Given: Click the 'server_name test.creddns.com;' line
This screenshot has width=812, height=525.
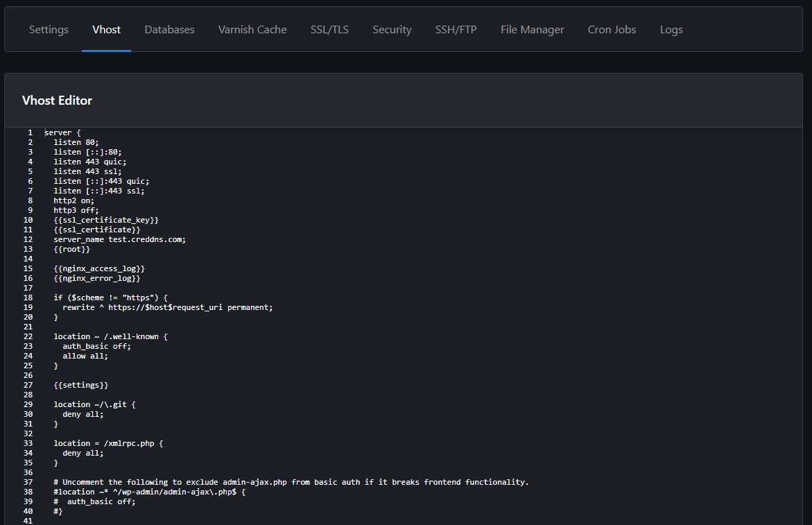Looking at the screenshot, I should coord(120,240).
